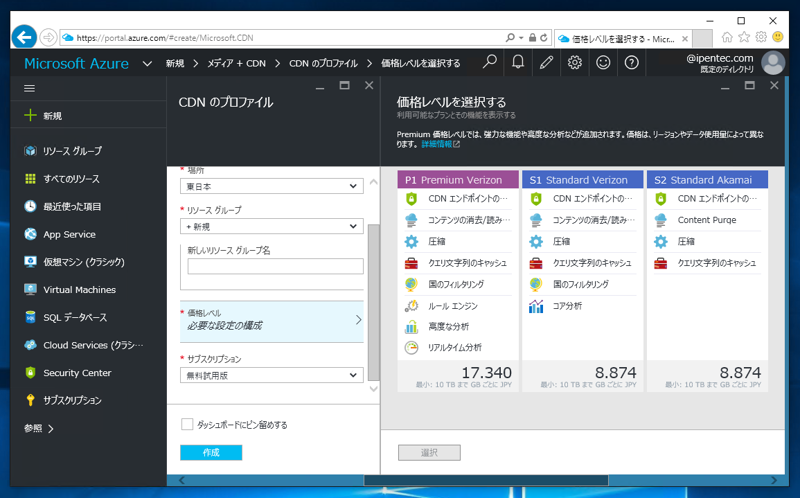Select the 価格レベルを選択する browser tab
The width and height of the screenshot is (800, 498).
[x=623, y=38]
